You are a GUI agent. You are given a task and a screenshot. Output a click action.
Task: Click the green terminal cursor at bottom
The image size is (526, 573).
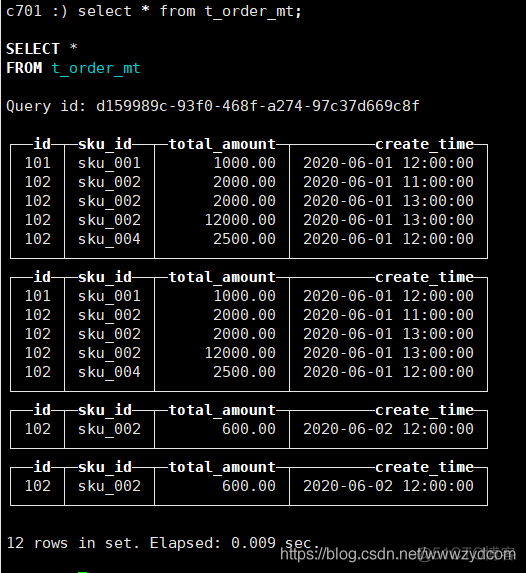(x=83, y=572)
